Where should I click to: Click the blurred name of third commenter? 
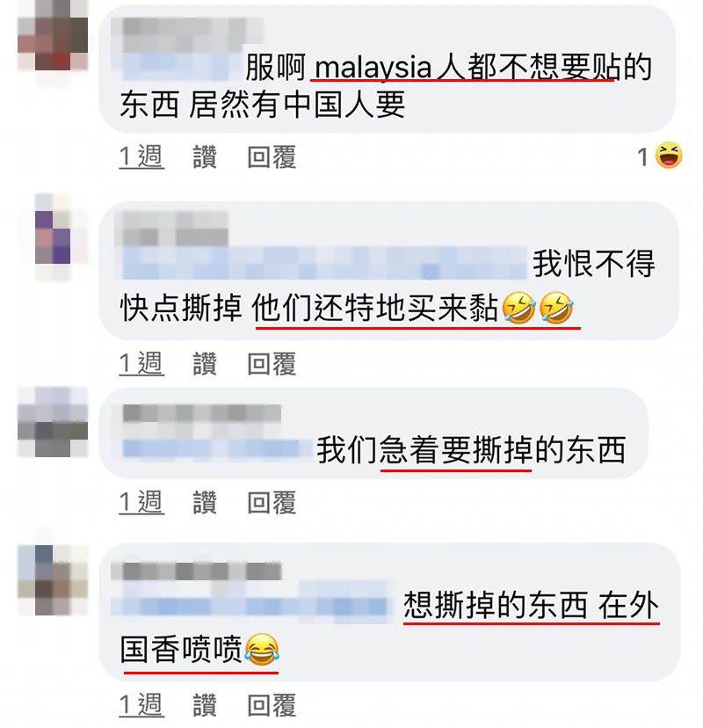[202, 413]
